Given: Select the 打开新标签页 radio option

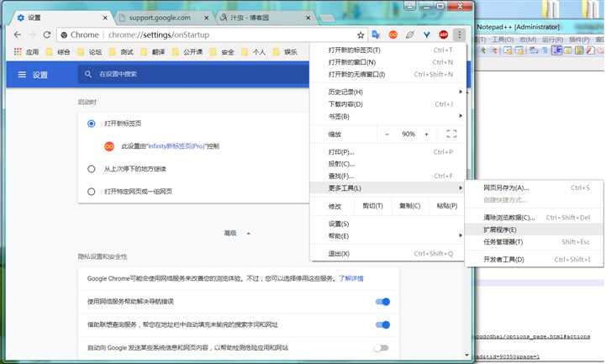Looking at the screenshot, I should click(x=92, y=124).
